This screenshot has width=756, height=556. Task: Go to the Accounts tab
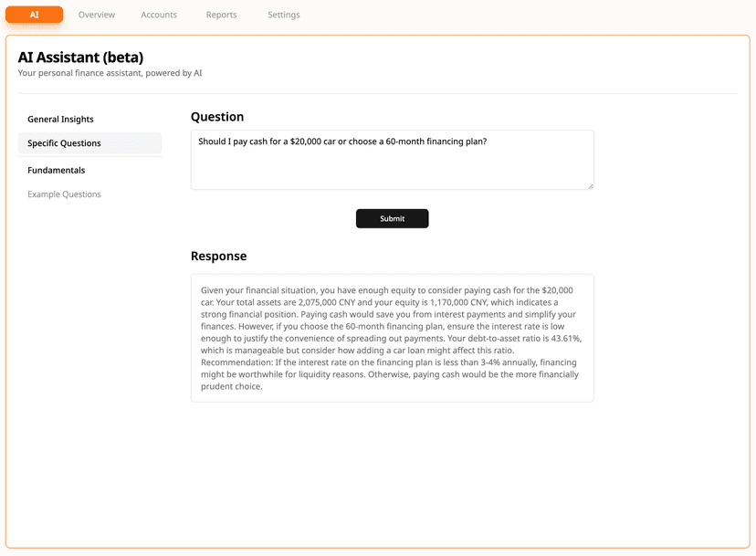(159, 15)
